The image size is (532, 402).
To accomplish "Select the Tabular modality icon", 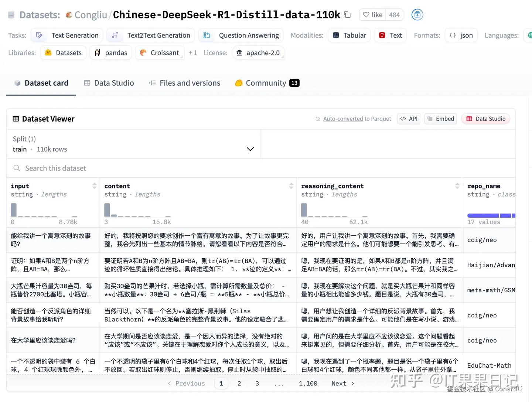I will tap(336, 35).
